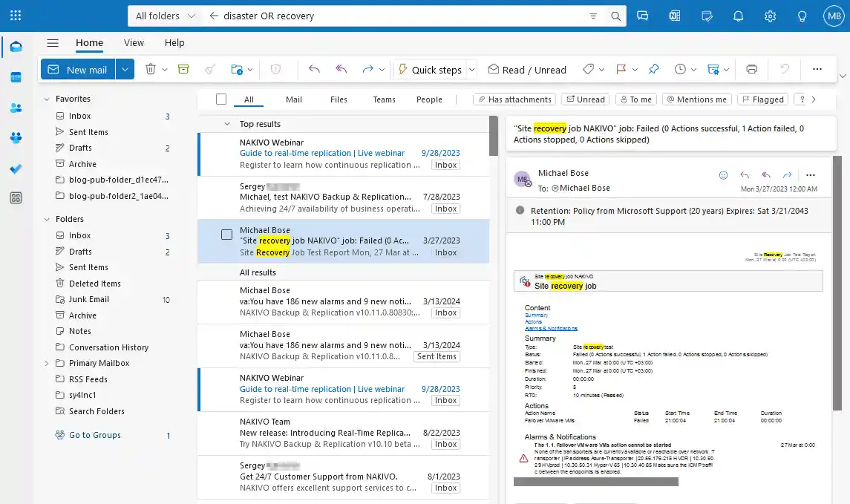Open the notifications bell

click(739, 16)
